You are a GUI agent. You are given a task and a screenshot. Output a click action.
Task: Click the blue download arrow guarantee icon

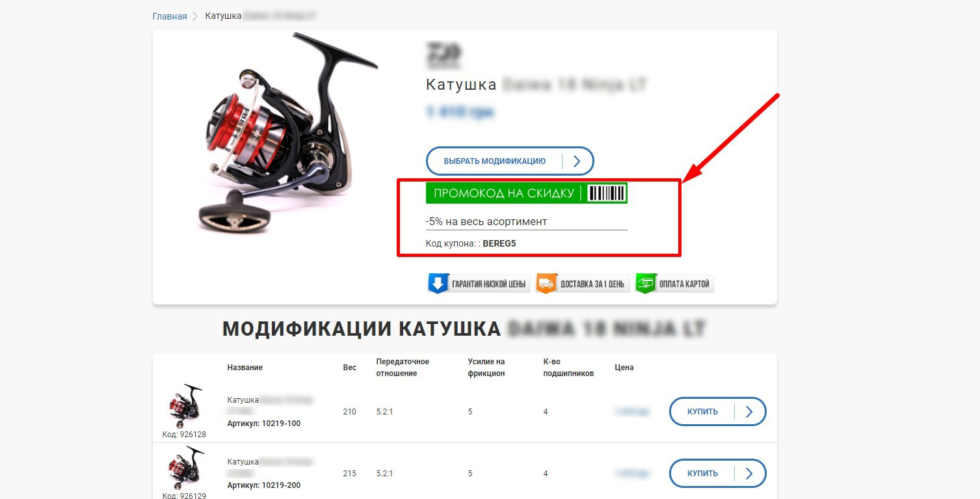tap(438, 284)
